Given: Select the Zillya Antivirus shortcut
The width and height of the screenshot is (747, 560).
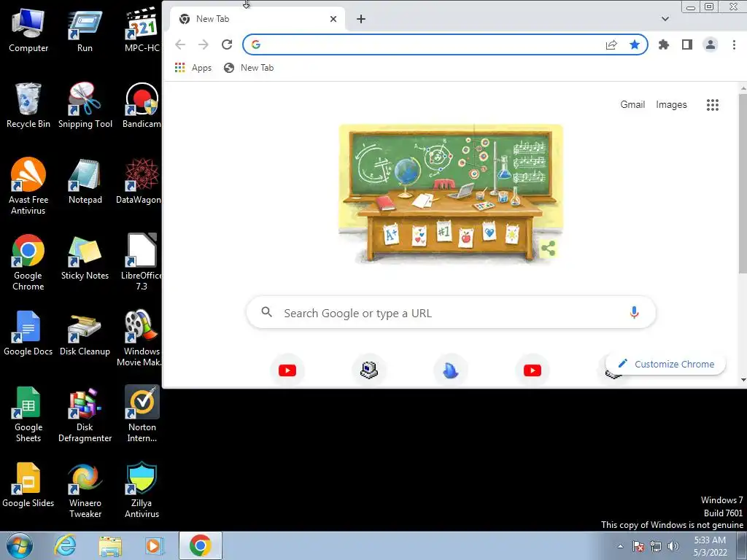Looking at the screenshot, I should pos(142,489).
